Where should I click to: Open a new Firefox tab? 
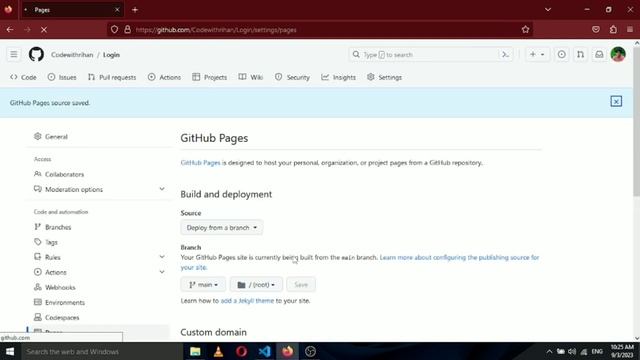click(135, 9)
